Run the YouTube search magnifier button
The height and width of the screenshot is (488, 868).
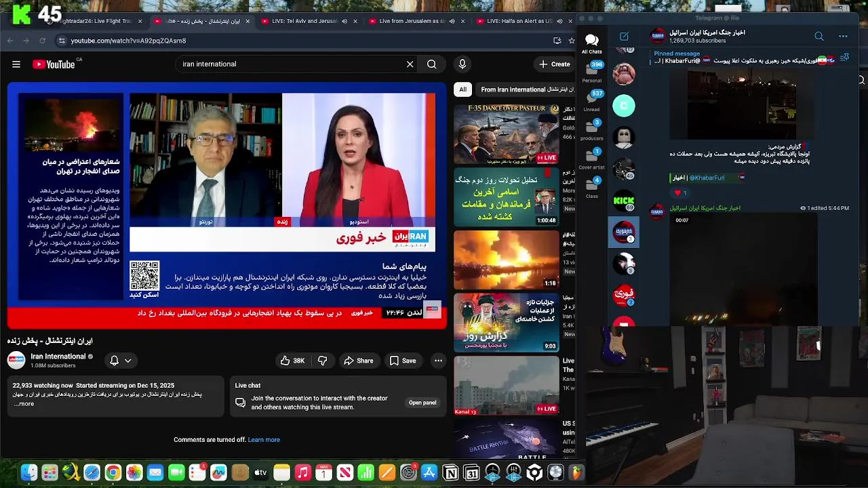[431, 64]
